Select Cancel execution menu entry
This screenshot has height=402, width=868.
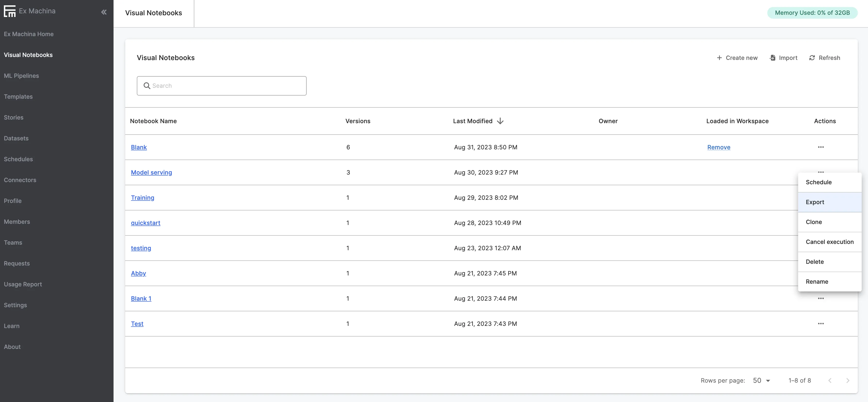coord(830,242)
